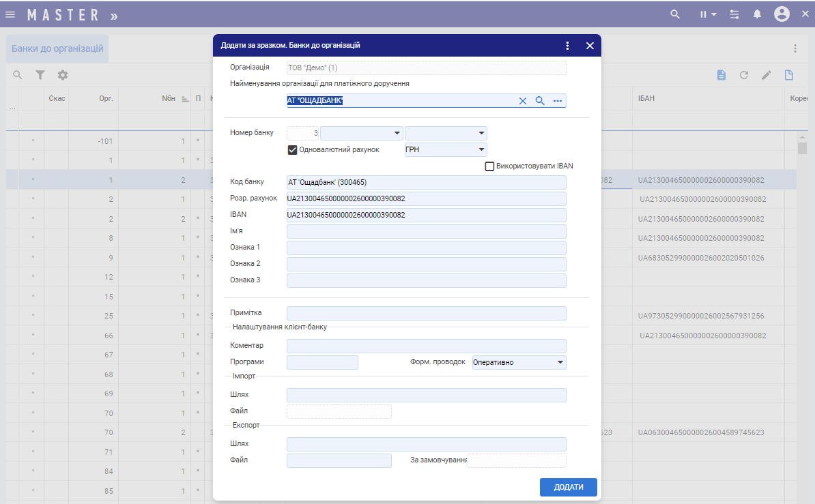Open the hamburger main menu
This screenshot has width=815, height=504.
pyautogui.click(x=10, y=14)
